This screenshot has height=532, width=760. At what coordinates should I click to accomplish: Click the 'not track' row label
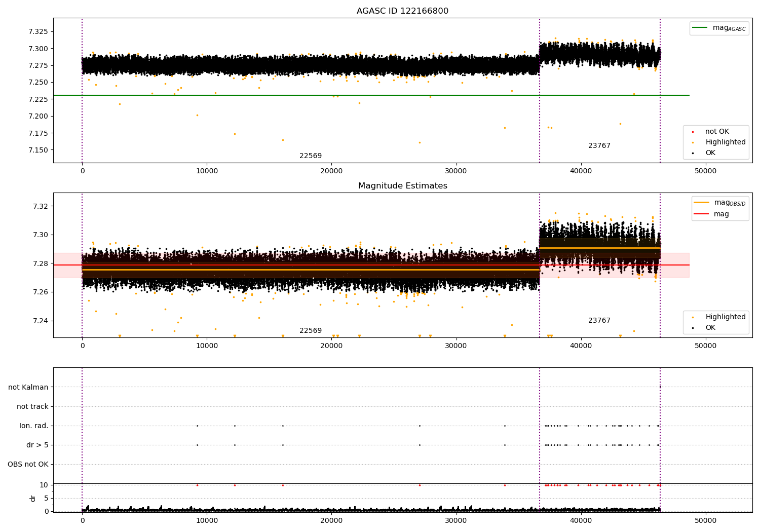click(32, 407)
